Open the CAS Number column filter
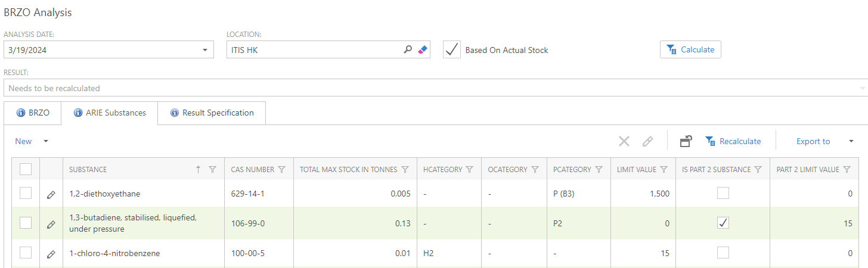Screen dimensions: 868x268 click(282, 170)
